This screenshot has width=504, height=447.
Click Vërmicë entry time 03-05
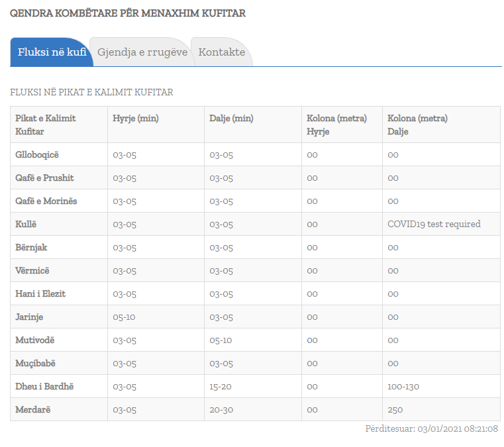click(125, 271)
